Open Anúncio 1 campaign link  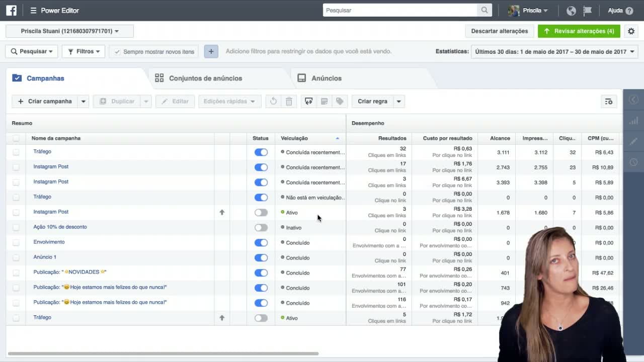45,257
